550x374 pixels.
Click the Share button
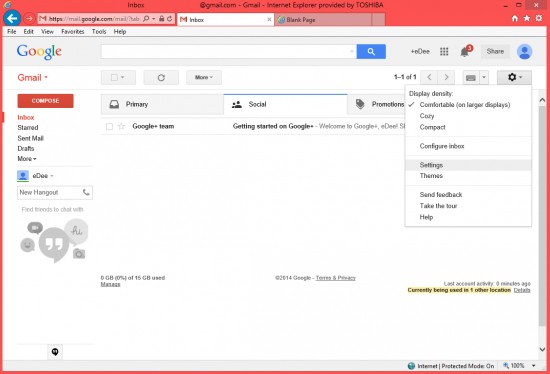click(495, 52)
